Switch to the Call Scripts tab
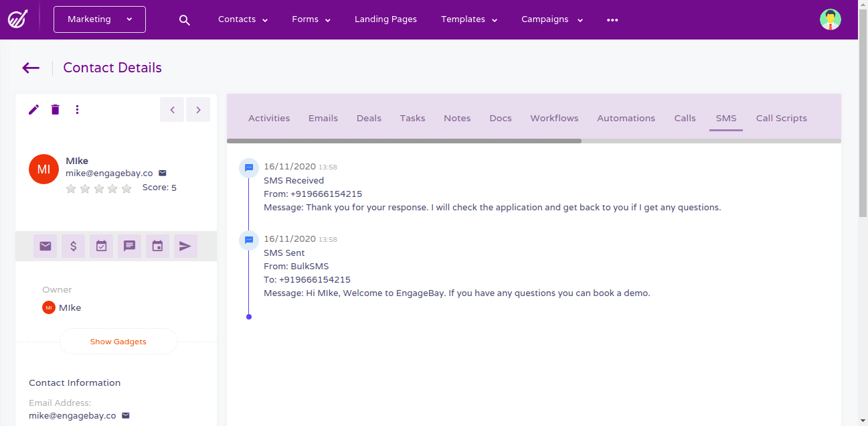 782,118
